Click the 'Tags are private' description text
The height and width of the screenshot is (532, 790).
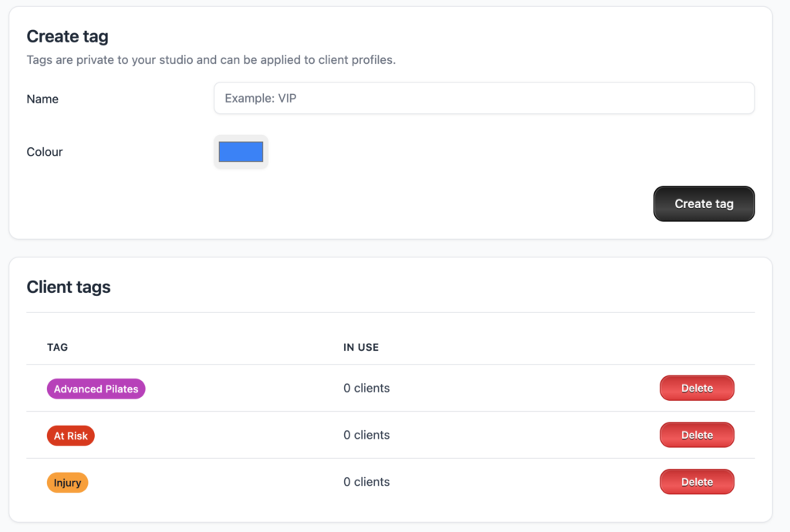tap(211, 60)
